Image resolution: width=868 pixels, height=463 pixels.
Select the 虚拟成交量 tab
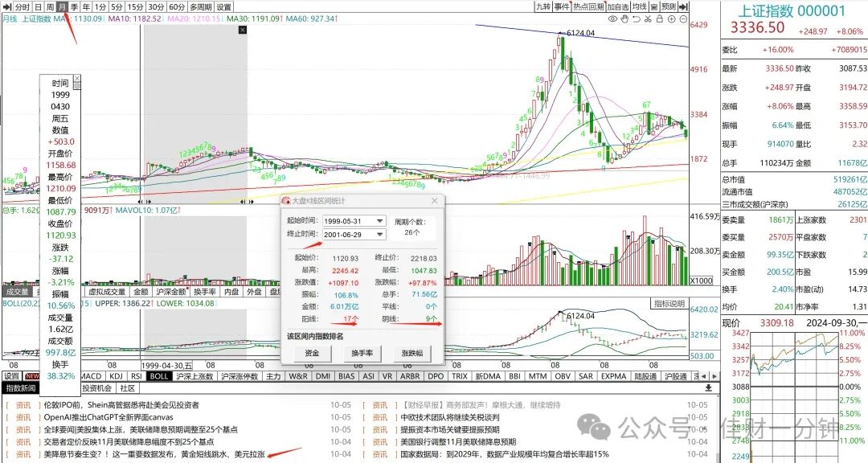pyautogui.click(x=107, y=292)
